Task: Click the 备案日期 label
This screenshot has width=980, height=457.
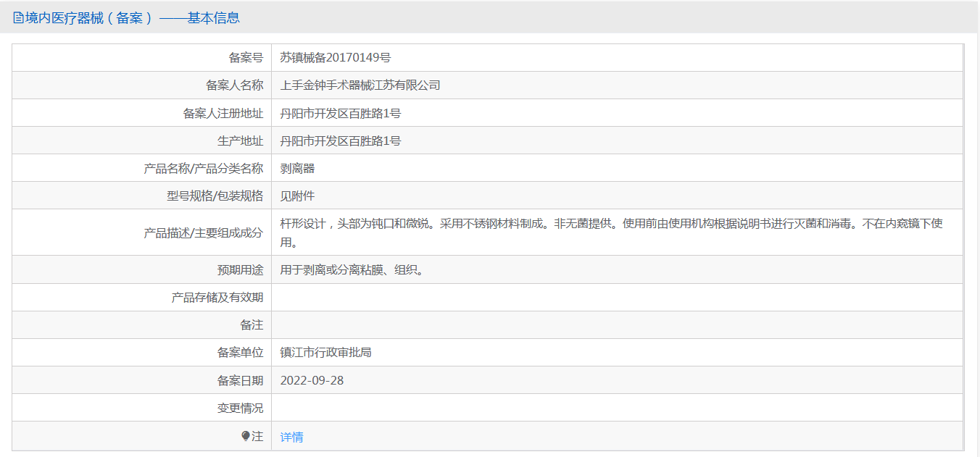Action: tap(240, 380)
